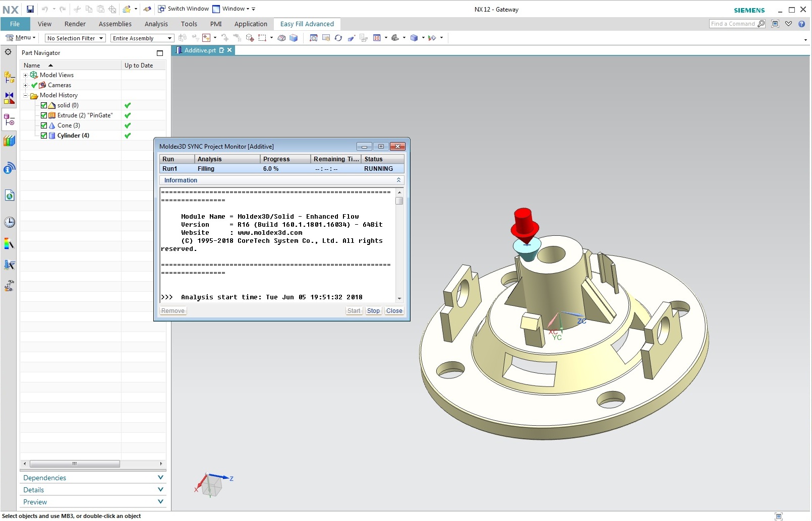The width and height of the screenshot is (812, 521).
Task: Uncheck the Cone (3) feature checkbox
Action: pos(44,125)
